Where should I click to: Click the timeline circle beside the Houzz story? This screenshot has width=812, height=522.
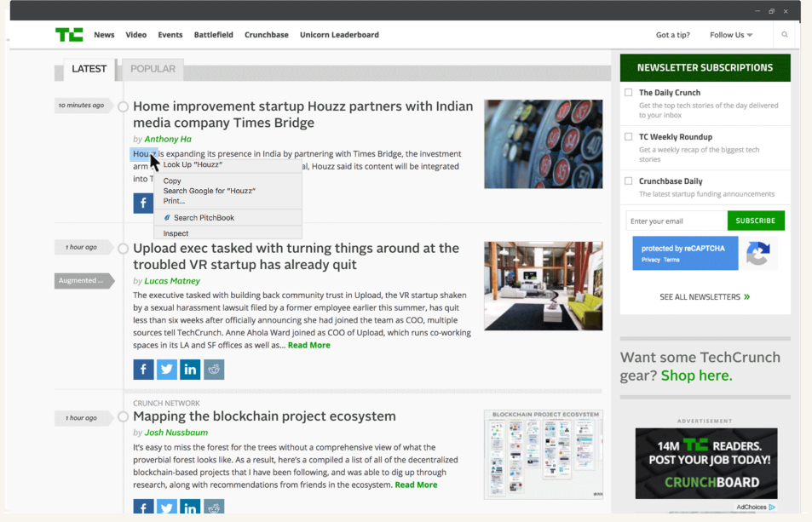(x=123, y=106)
